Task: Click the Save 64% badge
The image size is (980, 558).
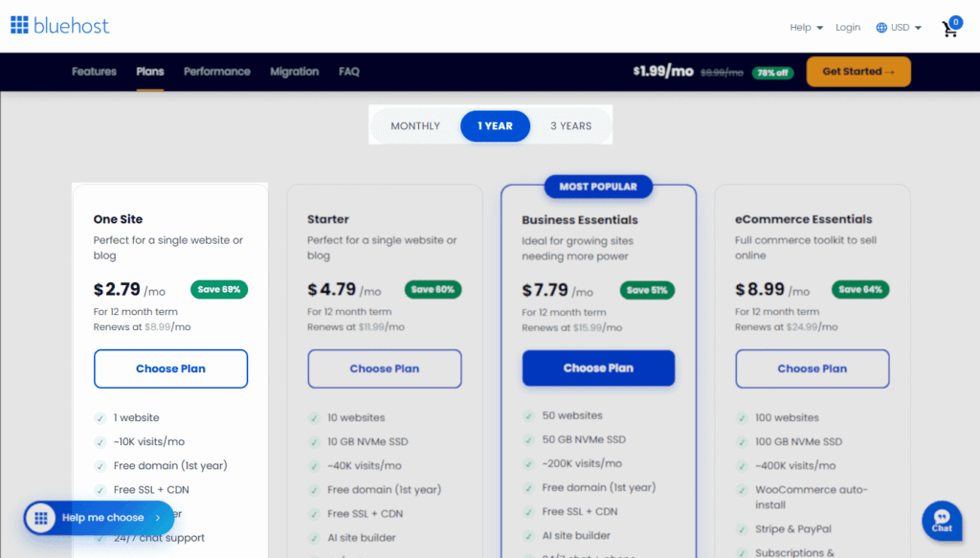Action: coord(860,289)
